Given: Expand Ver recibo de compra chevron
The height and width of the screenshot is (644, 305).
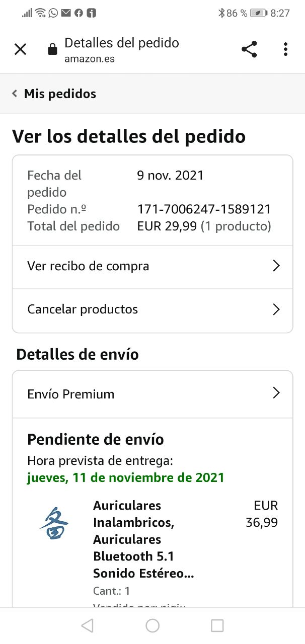Looking at the screenshot, I should point(276,266).
